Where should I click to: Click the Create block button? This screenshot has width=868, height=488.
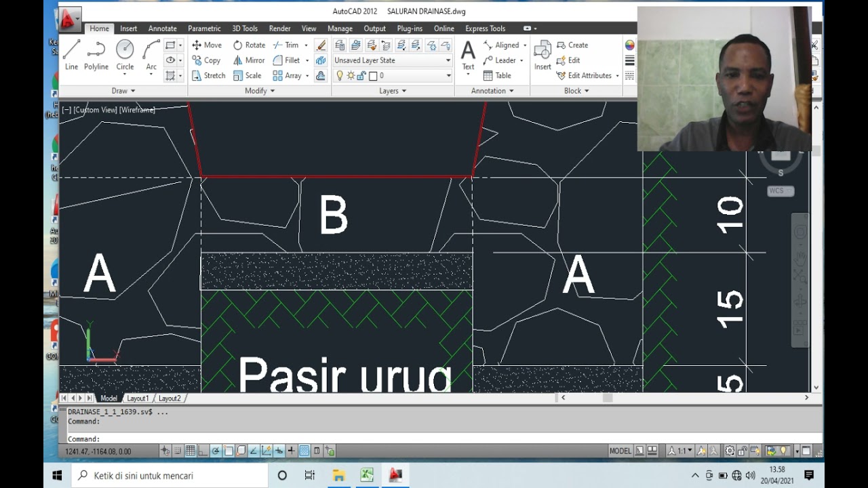tap(572, 45)
